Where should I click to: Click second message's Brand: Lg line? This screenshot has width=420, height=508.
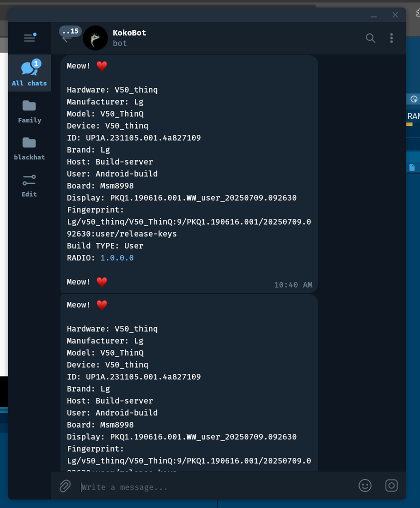click(x=88, y=389)
